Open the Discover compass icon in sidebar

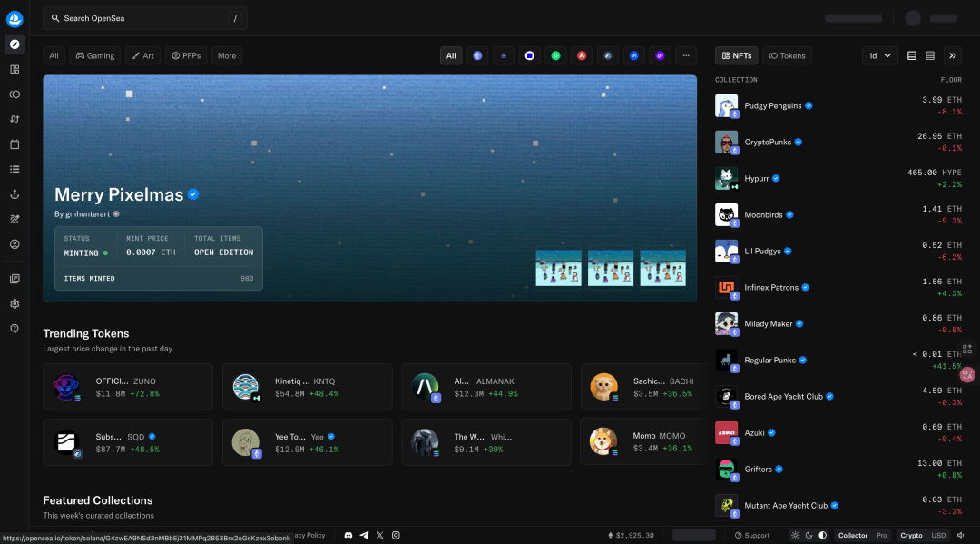[15, 45]
